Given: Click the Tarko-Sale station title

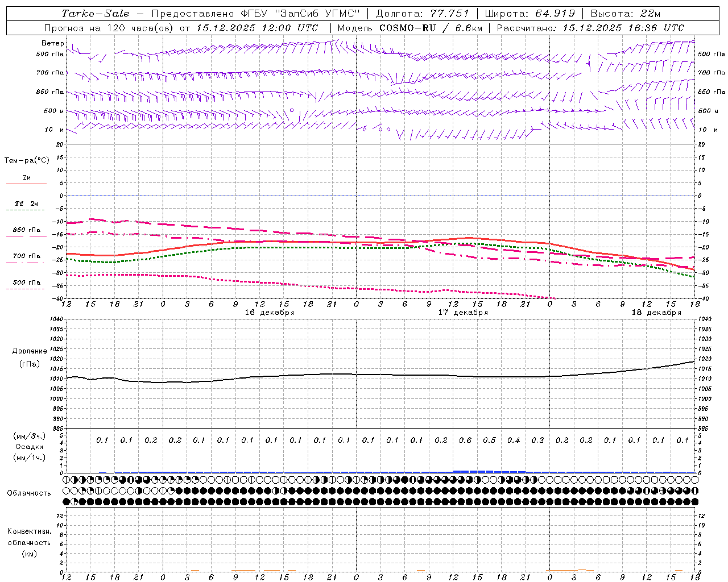Looking at the screenshot, I should (x=95, y=14).
